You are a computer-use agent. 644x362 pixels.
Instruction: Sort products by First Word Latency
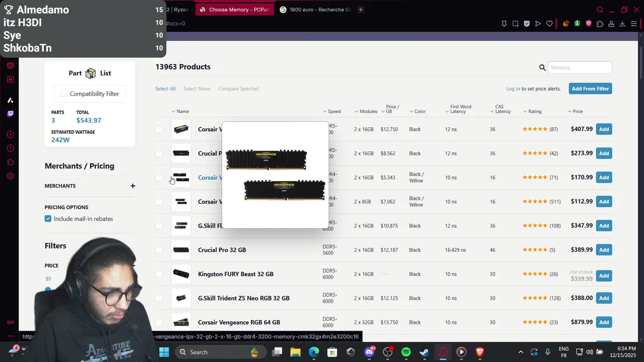458,109
